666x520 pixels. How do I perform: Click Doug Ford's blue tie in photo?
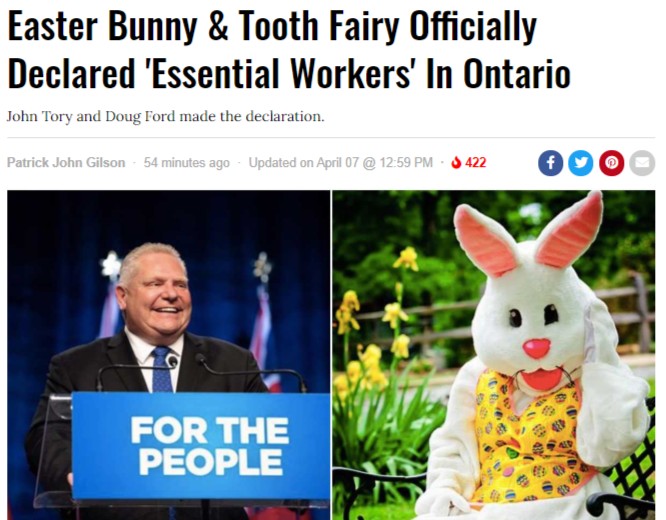coord(162,370)
